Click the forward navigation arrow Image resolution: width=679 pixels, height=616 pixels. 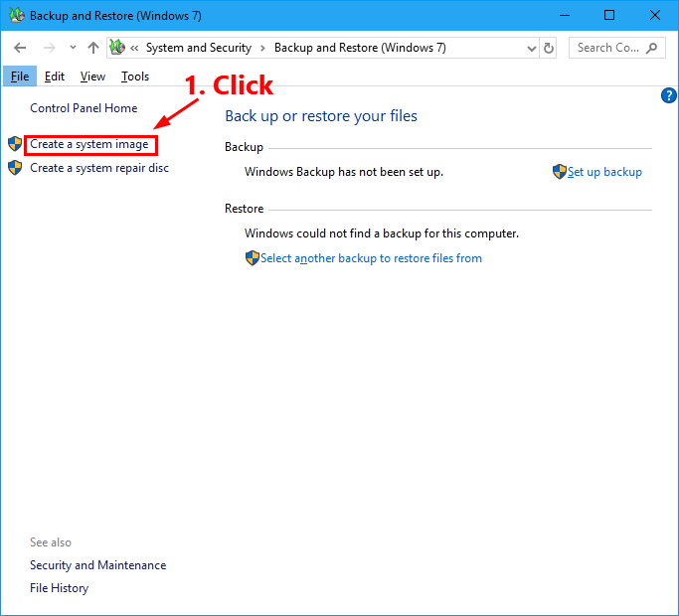[x=50, y=48]
